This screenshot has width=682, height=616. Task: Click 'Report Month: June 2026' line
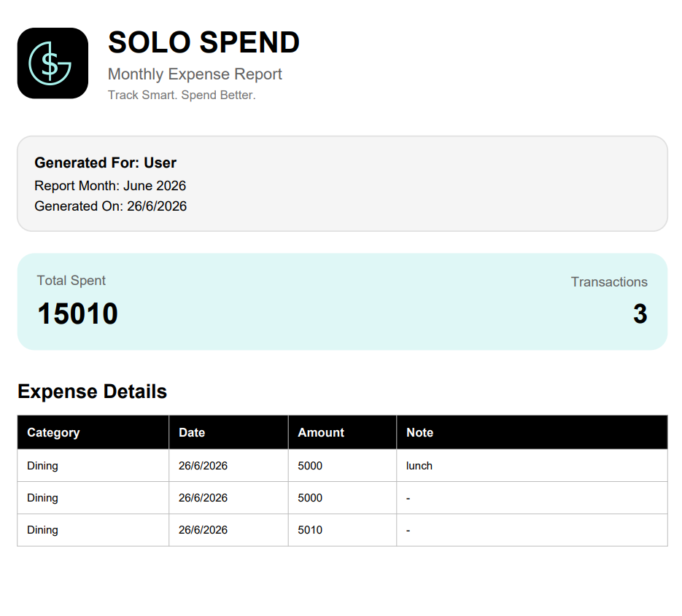coord(110,186)
